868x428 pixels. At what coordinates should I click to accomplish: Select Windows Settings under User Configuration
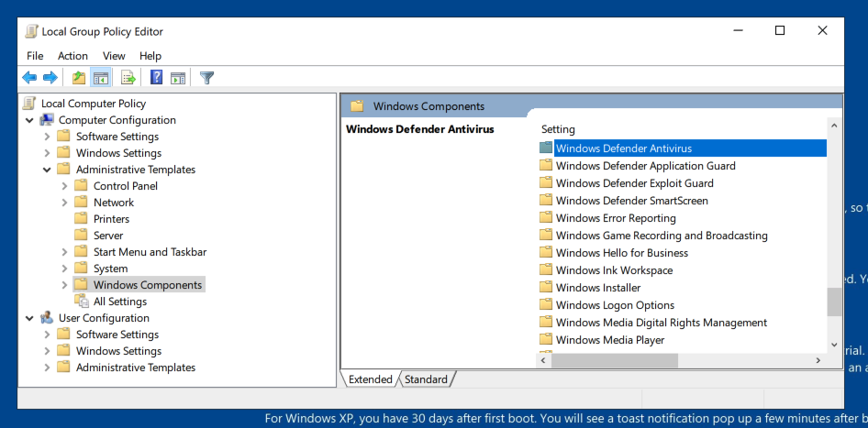(x=118, y=351)
